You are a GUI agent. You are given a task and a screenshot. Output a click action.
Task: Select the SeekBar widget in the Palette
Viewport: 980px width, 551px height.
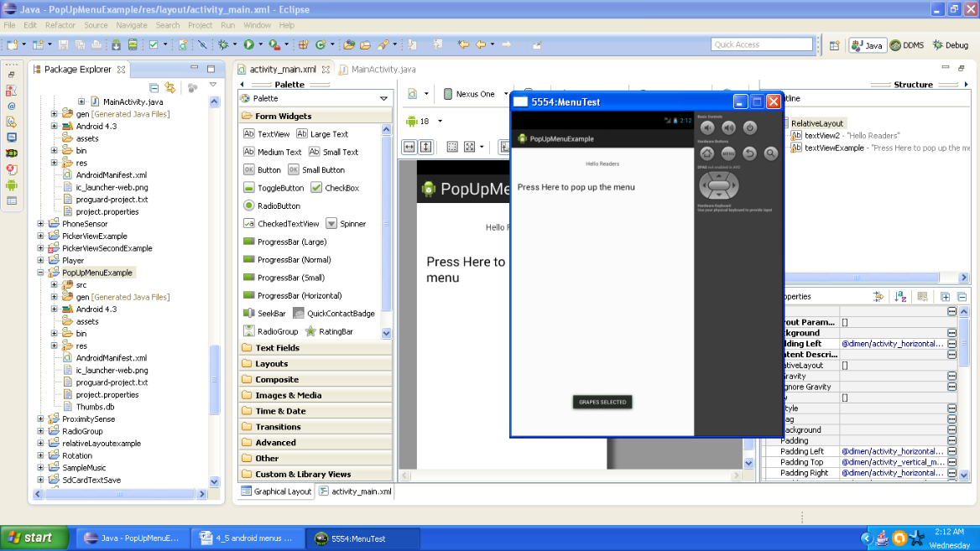pyautogui.click(x=264, y=314)
